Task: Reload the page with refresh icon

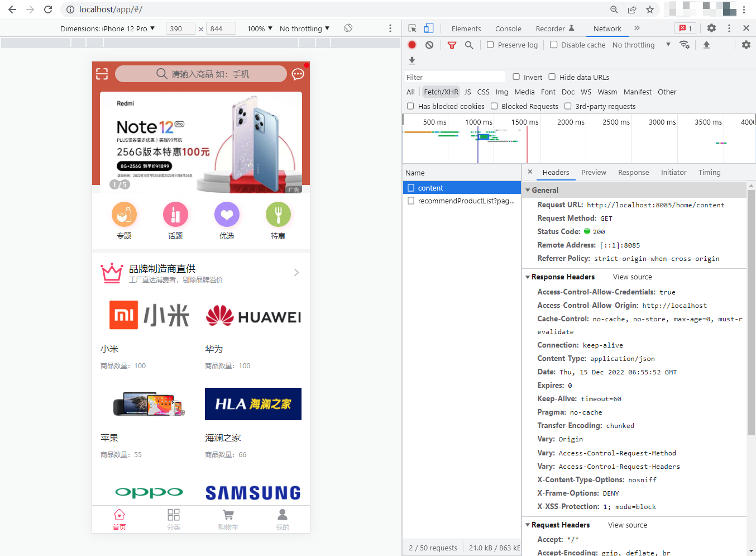Action: point(48,9)
